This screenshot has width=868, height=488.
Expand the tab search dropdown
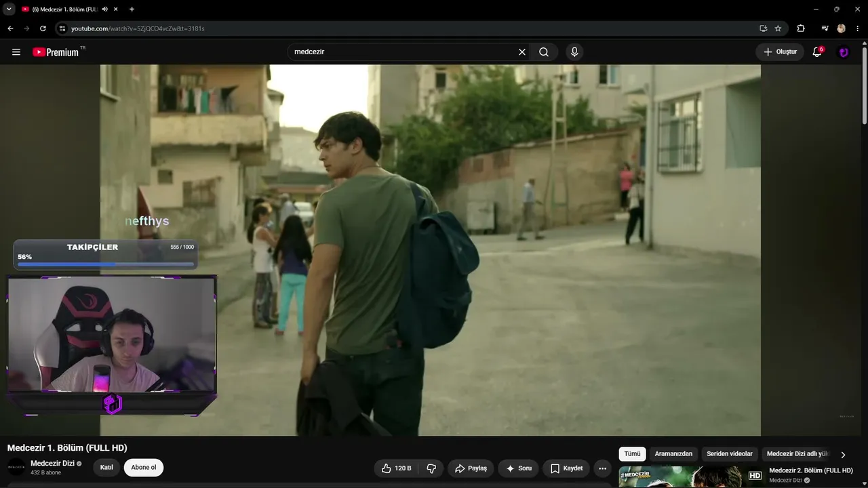[x=9, y=9]
